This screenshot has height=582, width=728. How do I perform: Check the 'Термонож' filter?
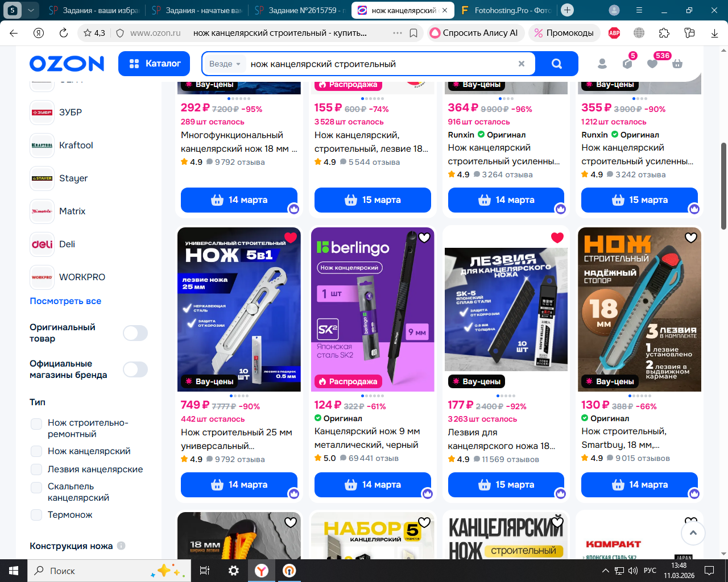pyautogui.click(x=36, y=515)
